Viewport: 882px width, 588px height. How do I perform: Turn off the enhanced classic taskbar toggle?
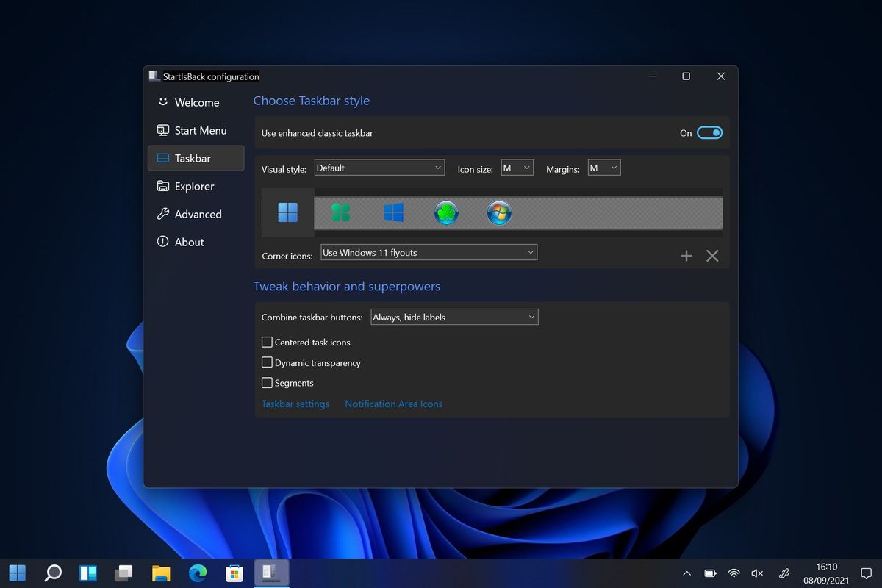pyautogui.click(x=709, y=132)
